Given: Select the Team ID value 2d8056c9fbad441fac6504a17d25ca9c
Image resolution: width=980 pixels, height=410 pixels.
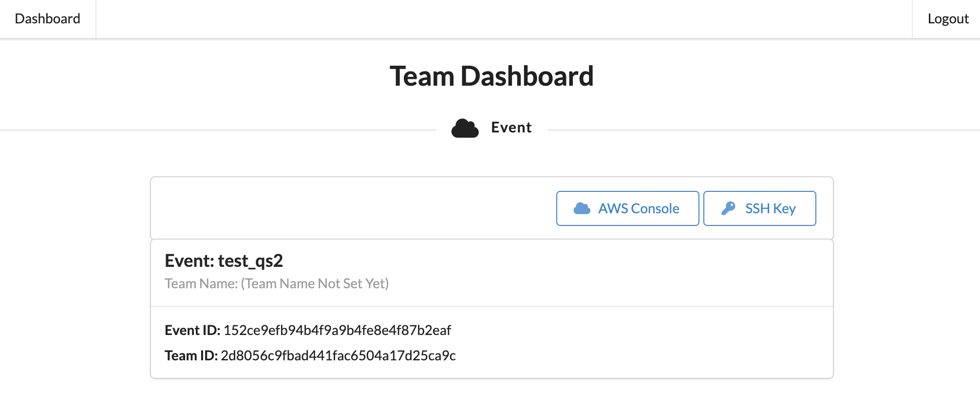Looking at the screenshot, I should coord(338,355).
